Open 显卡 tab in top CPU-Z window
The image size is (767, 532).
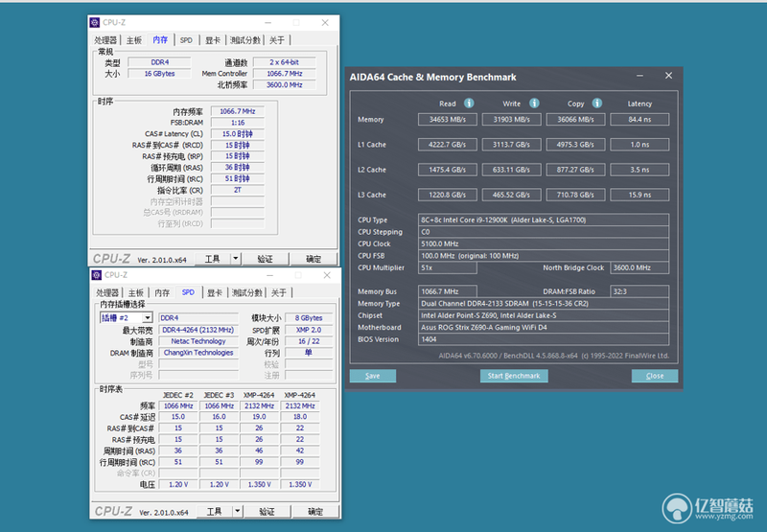[x=212, y=40]
